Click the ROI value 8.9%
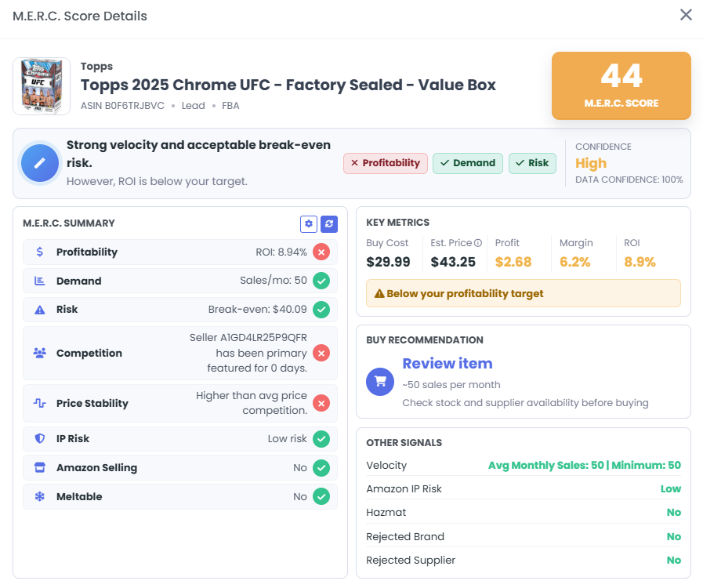 640,262
